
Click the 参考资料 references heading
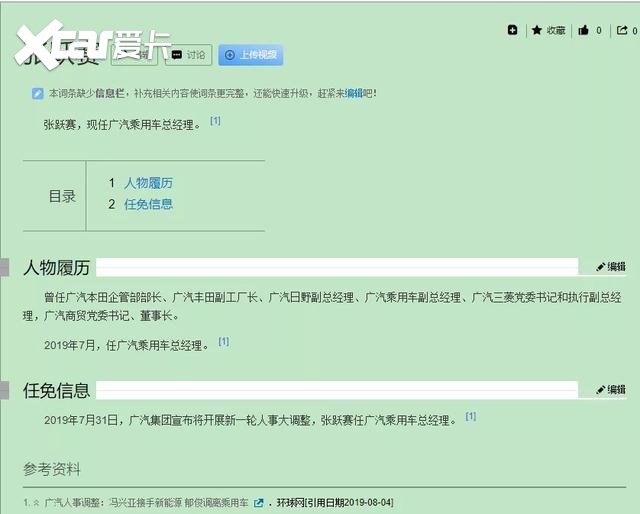click(52, 469)
